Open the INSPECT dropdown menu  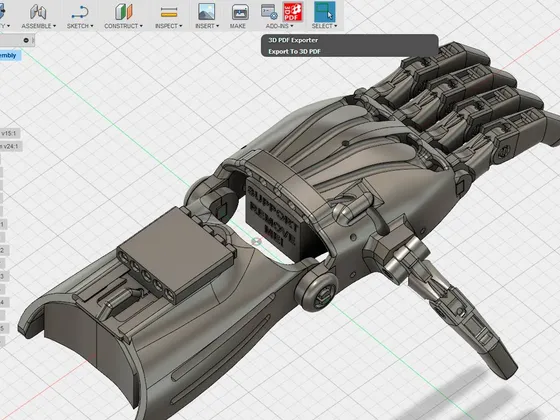[x=169, y=26]
